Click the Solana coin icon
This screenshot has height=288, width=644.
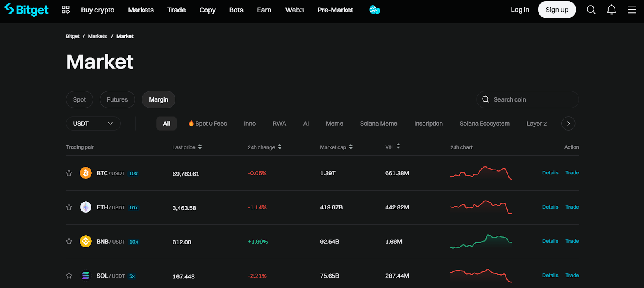pos(86,276)
